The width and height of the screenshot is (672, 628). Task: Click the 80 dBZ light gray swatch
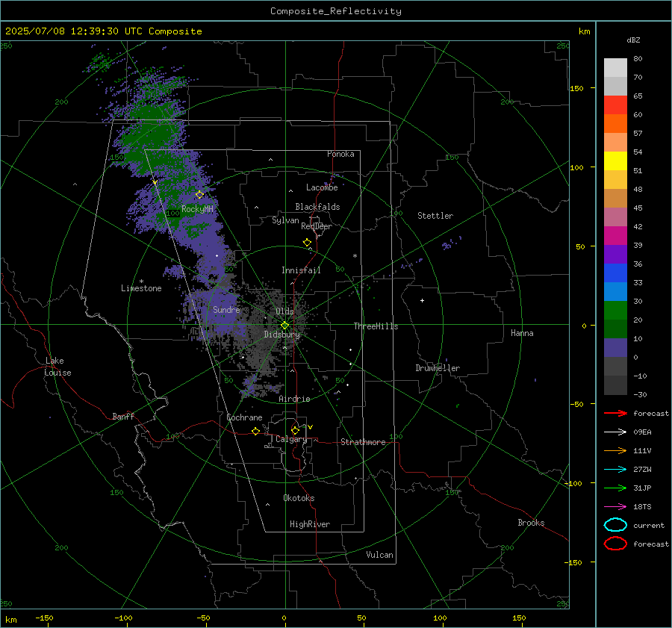click(615, 68)
